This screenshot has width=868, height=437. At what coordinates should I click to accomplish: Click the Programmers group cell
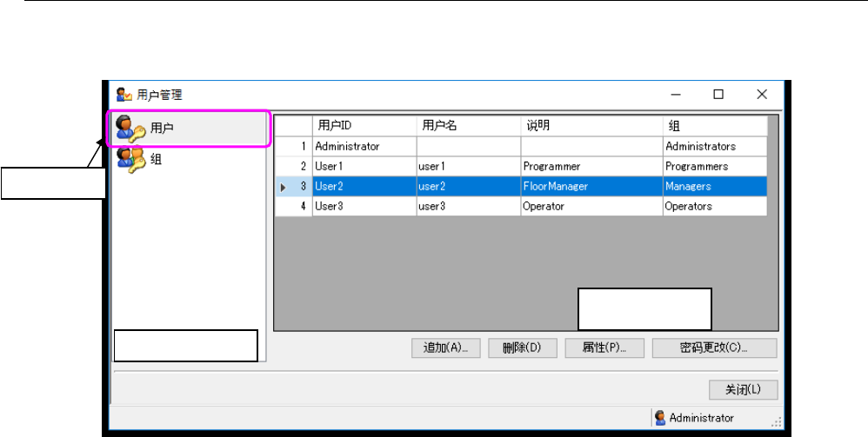tap(715, 167)
